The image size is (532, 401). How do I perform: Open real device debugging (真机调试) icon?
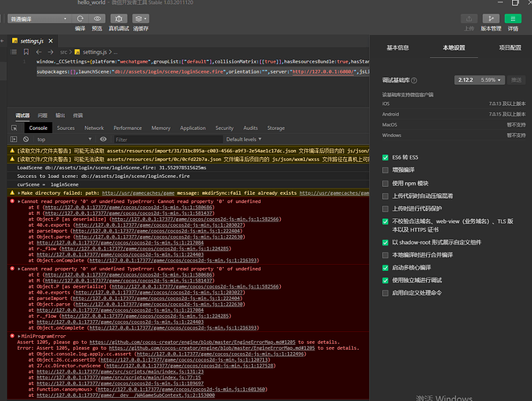(x=119, y=18)
